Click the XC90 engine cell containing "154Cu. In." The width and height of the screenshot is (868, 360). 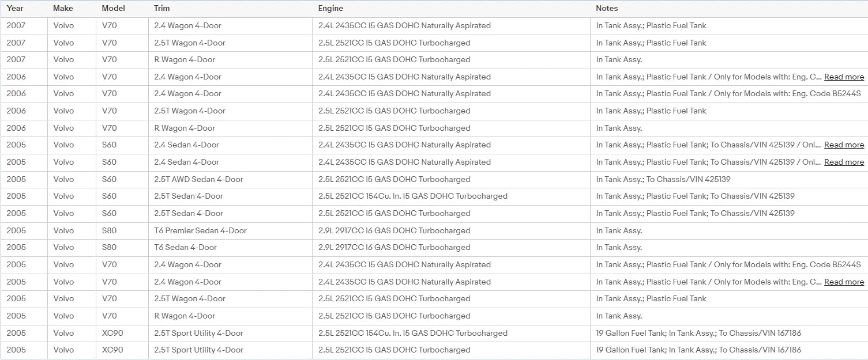point(451,333)
